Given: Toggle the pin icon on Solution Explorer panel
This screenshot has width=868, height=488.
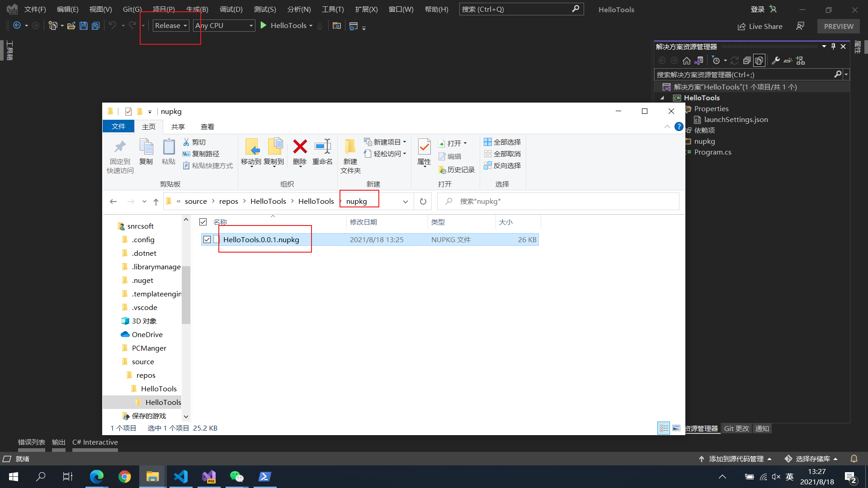Looking at the screenshot, I should click(833, 47).
